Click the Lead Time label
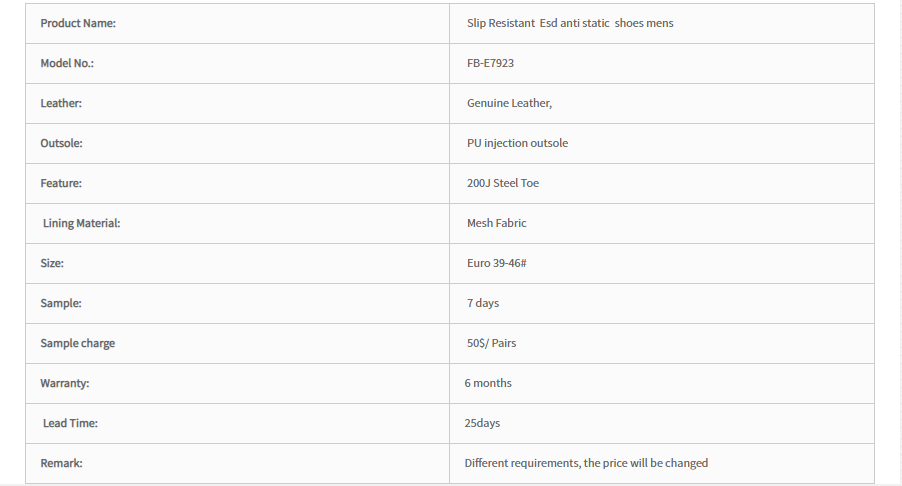 pyautogui.click(x=70, y=423)
